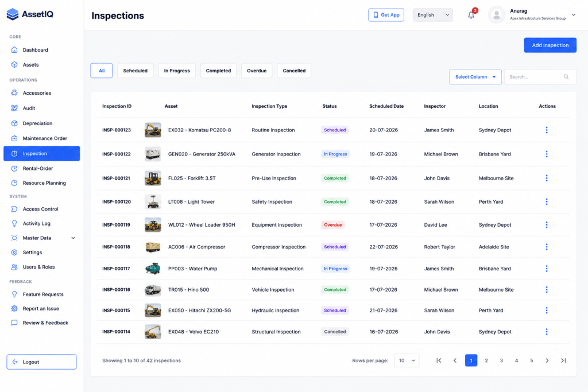Go to page 3
The height and width of the screenshot is (392, 588).
501,360
